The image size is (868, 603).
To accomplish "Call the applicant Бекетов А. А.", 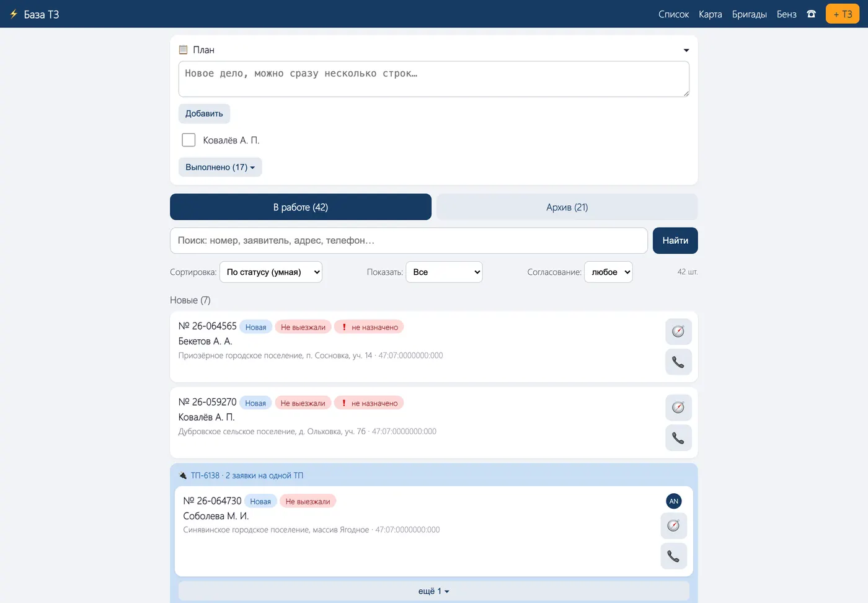I will click(678, 362).
